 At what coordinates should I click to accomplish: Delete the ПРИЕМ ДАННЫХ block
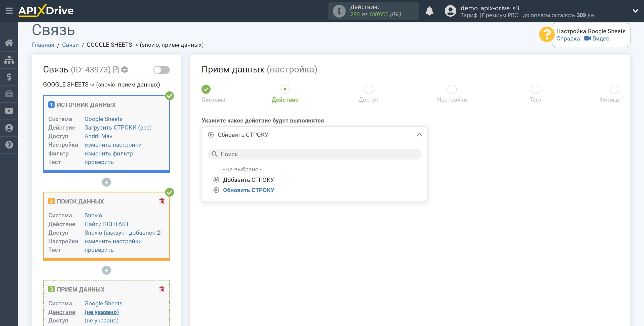click(x=162, y=289)
